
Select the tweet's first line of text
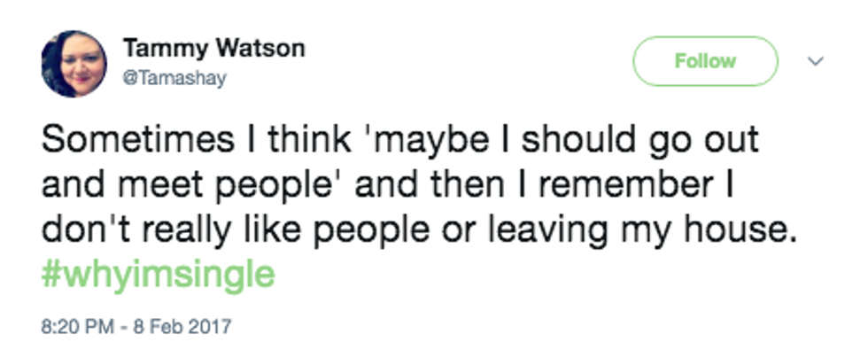coord(400,140)
